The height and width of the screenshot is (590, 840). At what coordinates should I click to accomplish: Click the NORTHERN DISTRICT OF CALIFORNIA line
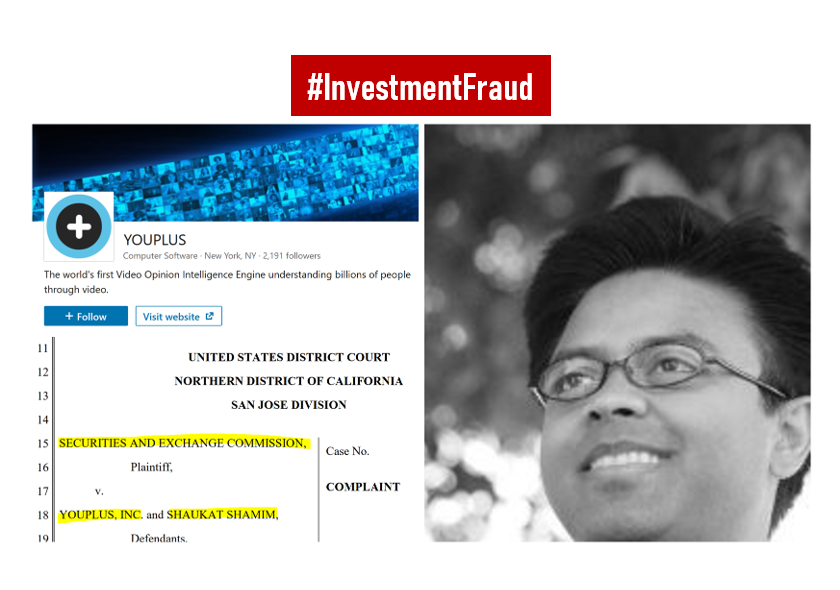[288, 381]
